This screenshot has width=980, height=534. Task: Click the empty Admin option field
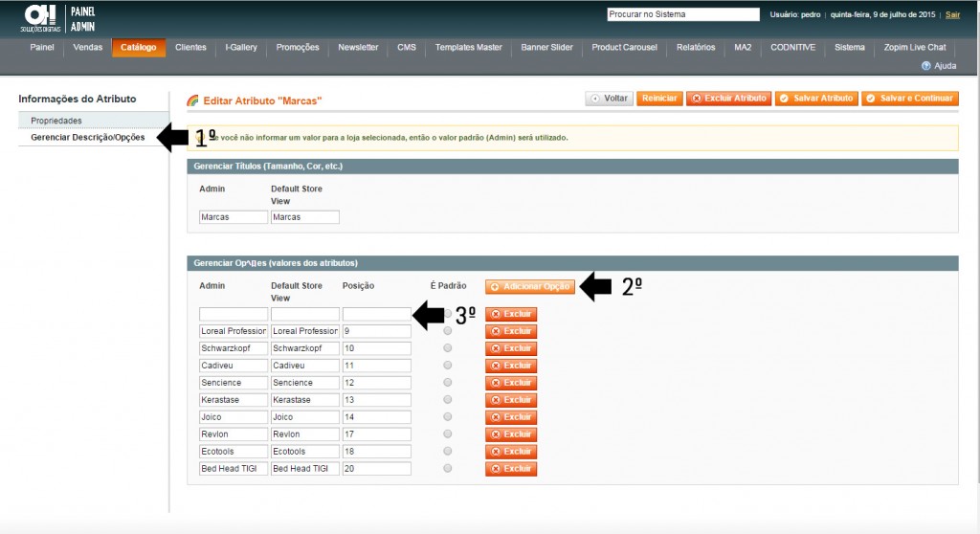234,314
